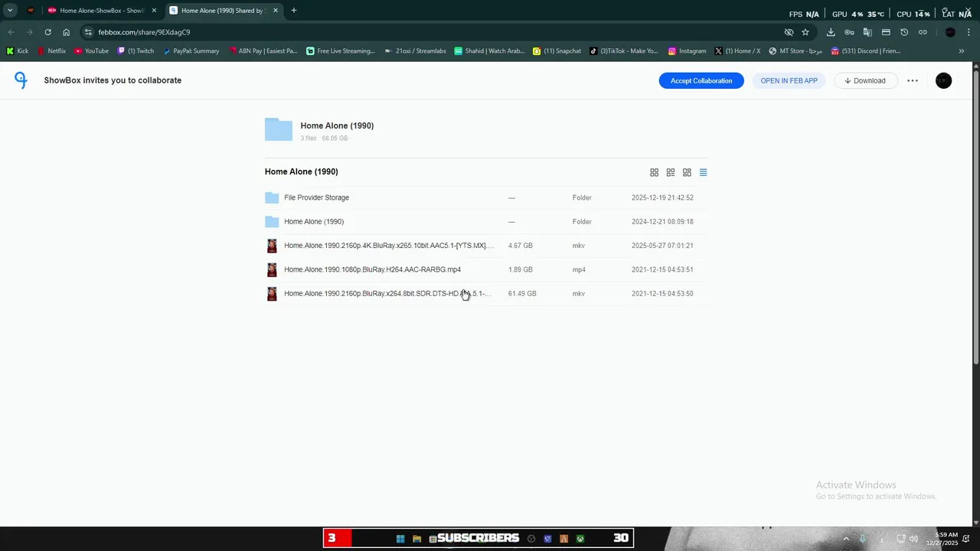The width and height of the screenshot is (980, 551).
Task: Open the browser three-dot menu
Action: point(969,32)
